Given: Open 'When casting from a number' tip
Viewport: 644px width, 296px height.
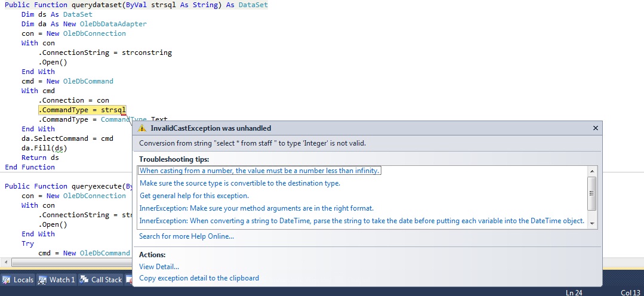Looking at the screenshot, I should pos(260,170).
